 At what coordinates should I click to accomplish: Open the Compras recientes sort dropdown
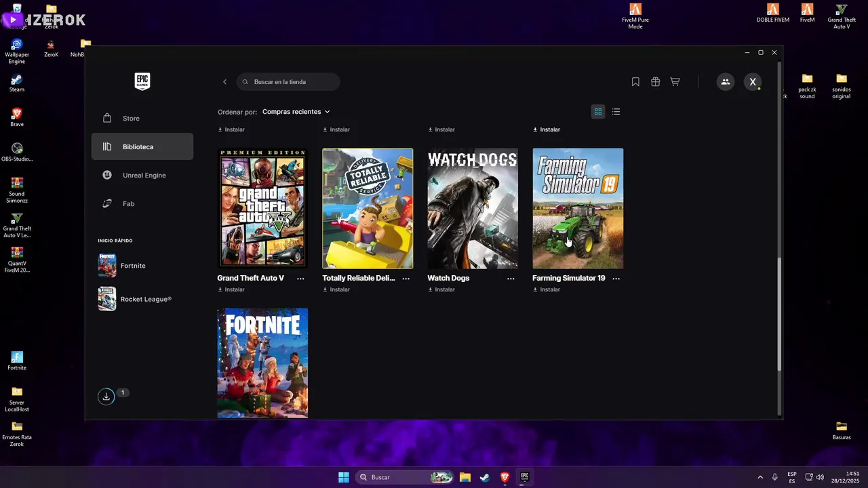pos(296,112)
